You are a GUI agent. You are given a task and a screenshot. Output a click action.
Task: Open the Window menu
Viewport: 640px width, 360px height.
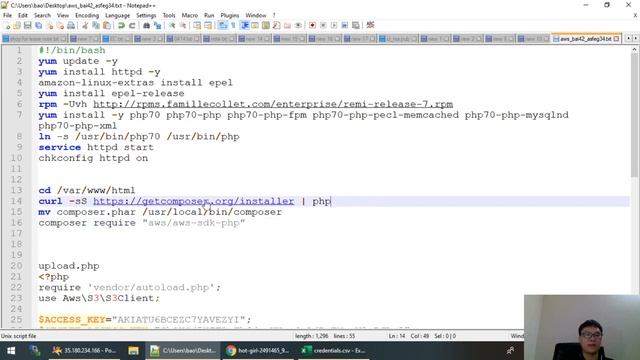(x=256, y=16)
